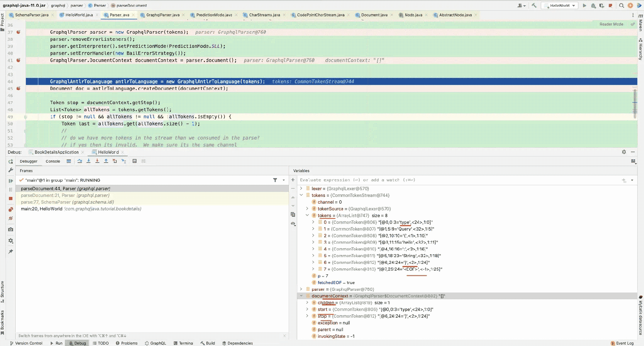Screen dimensions: 644x346
Task: Click the green Run icon in top toolbar
Action: pos(584,5)
